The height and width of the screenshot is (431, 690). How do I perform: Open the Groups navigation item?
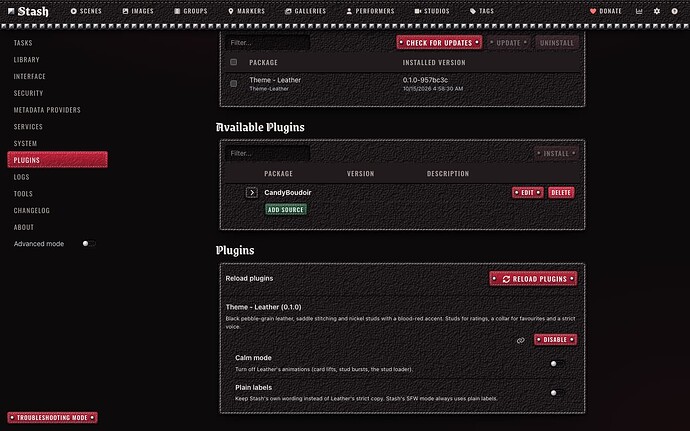tap(191, 11)
